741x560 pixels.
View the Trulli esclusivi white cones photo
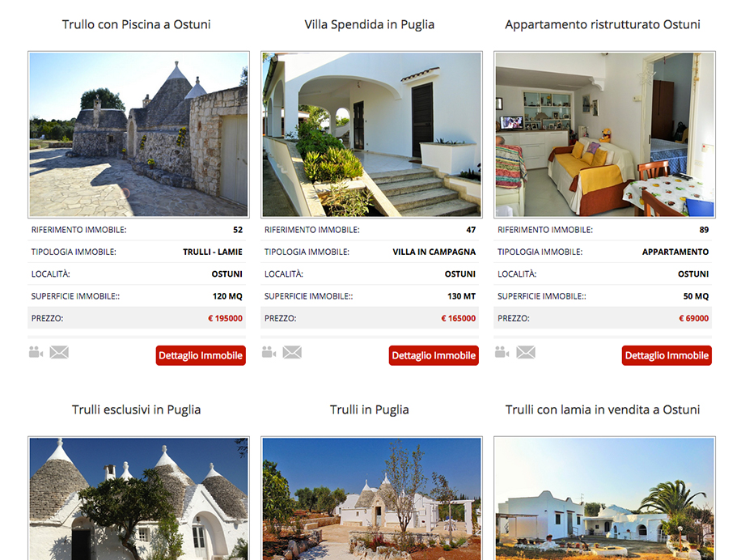[138, 498]
